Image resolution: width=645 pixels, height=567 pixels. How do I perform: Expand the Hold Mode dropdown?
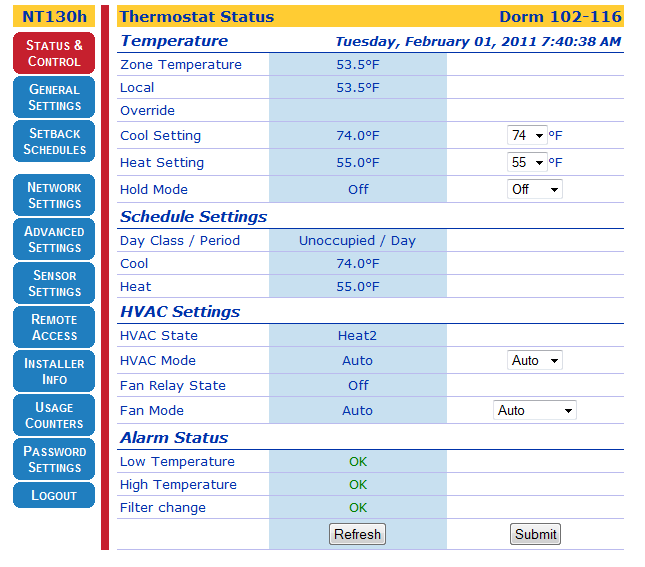click(x=535, y=189)
